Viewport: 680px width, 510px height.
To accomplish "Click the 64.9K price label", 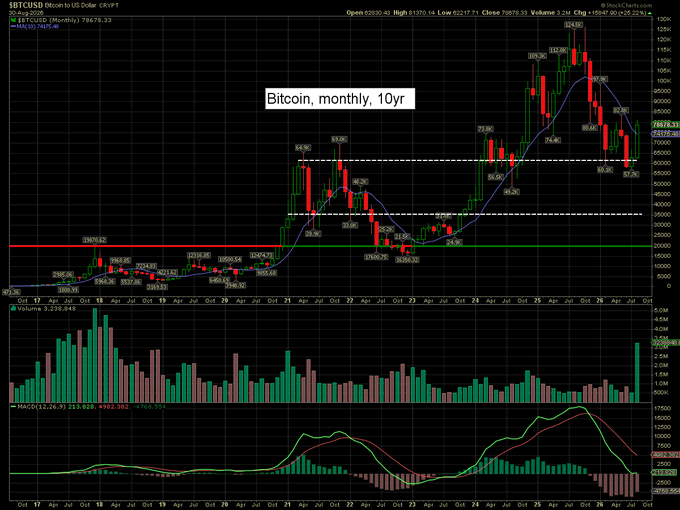I will (x=303, y=148).
